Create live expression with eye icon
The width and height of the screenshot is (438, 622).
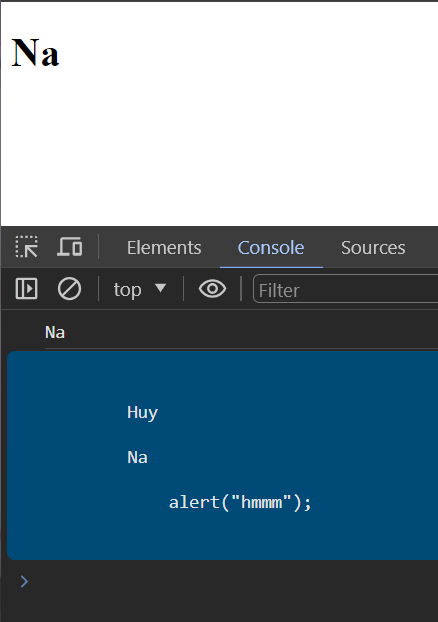[x=212, y=288]
